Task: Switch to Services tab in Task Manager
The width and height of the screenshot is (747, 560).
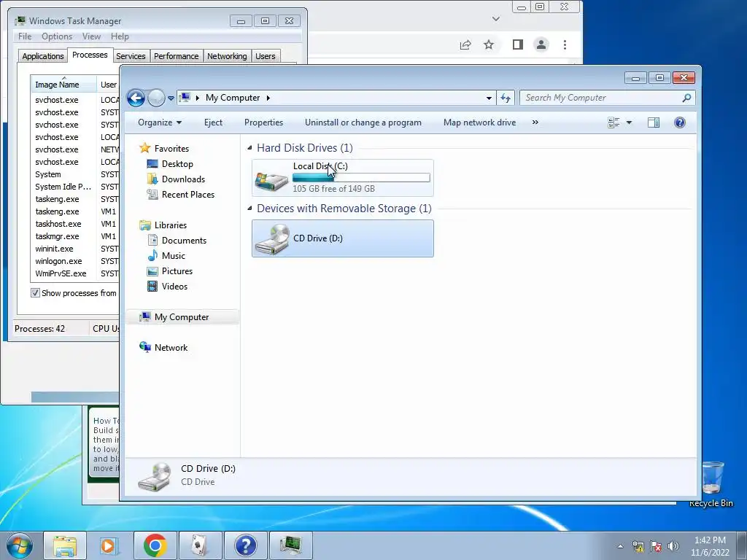Action: point(131,56)
